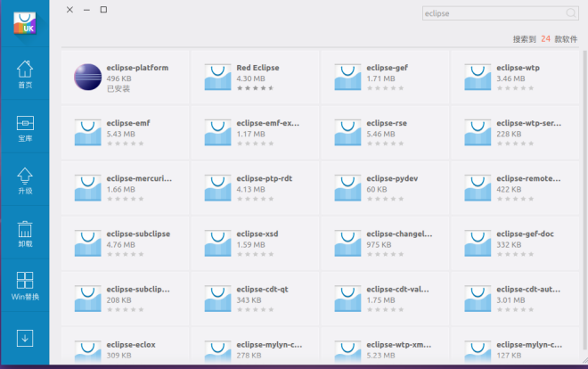
Task: Click the 332 KB size of eclipse-gef-doc
Action: [509, 245]
